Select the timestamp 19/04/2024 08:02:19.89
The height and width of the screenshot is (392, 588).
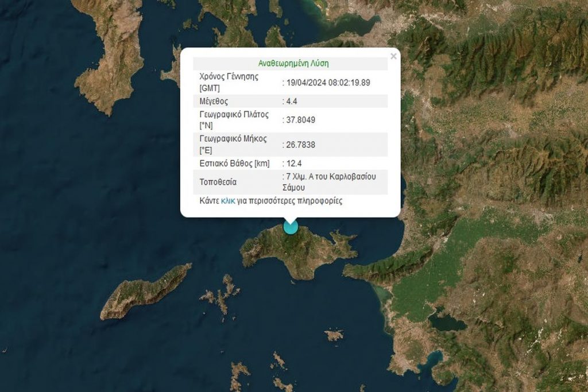coord(326,82)
